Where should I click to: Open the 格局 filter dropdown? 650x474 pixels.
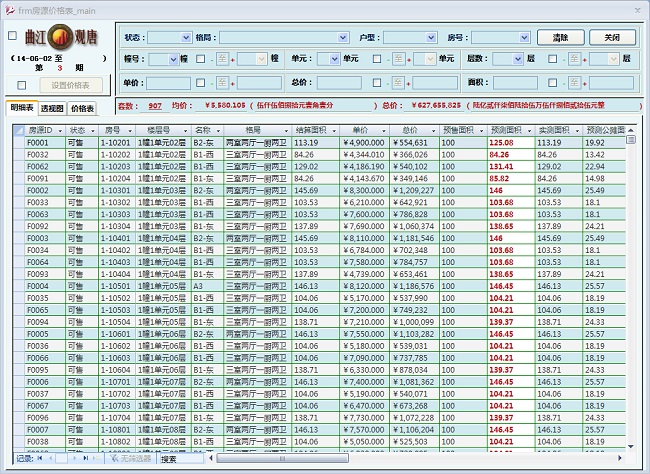click(343, 38)
